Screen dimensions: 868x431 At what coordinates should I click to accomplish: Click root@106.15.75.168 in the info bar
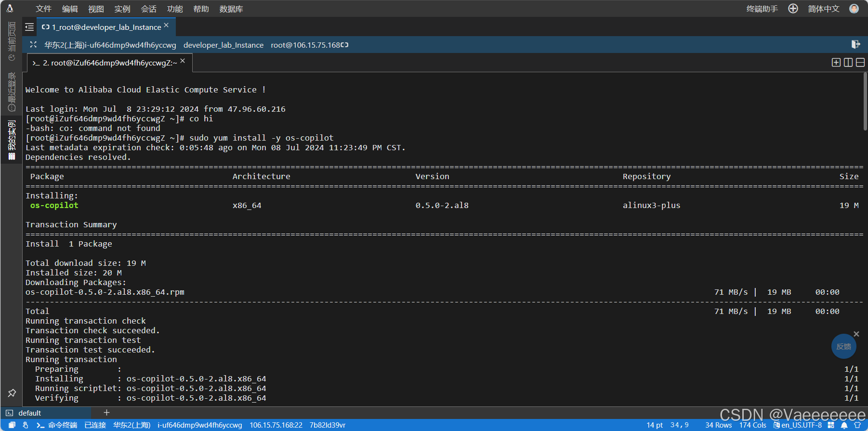pyautogui.click(x=305, y=45)
